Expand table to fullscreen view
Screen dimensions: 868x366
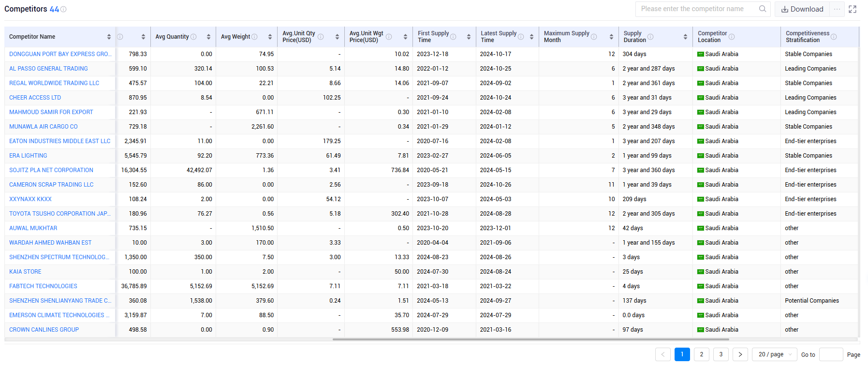point(853,9)
